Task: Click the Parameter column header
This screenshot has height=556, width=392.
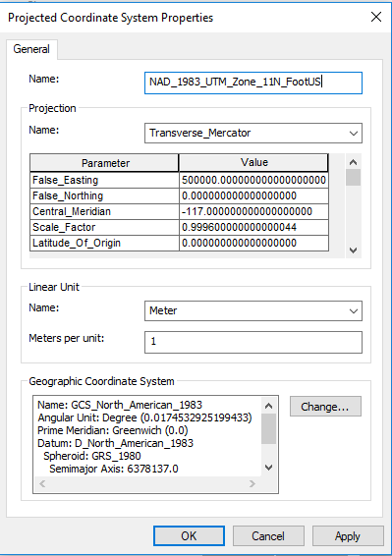Action: [104, 163]
